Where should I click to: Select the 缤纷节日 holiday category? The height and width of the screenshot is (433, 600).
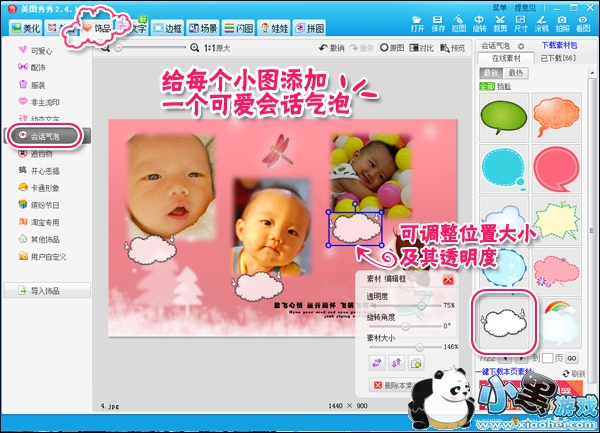coord(39,205)
